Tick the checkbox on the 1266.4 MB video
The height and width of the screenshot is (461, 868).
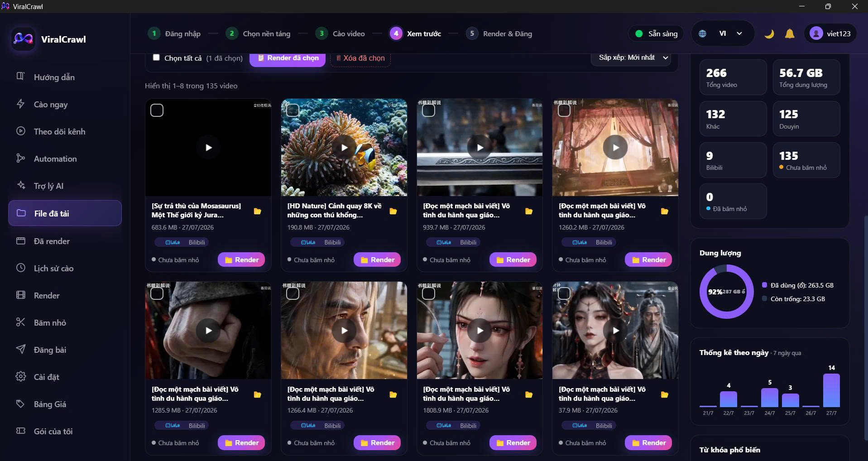293,293
